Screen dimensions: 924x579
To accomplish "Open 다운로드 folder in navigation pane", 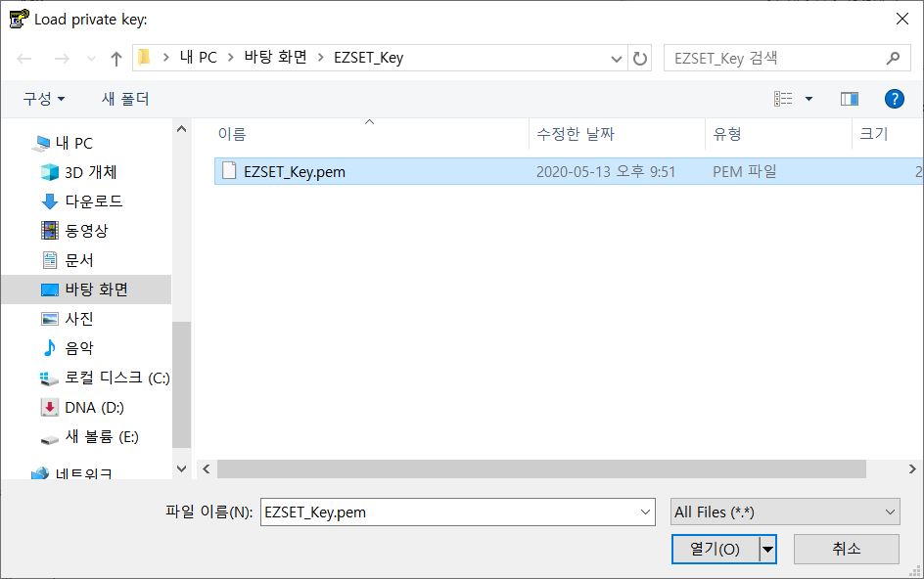I will (93, 201).
